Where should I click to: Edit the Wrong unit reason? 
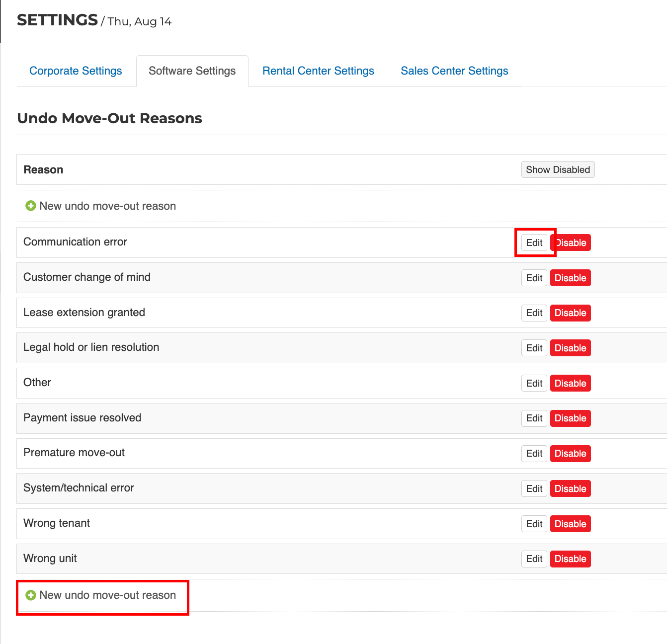coord(534,559)
